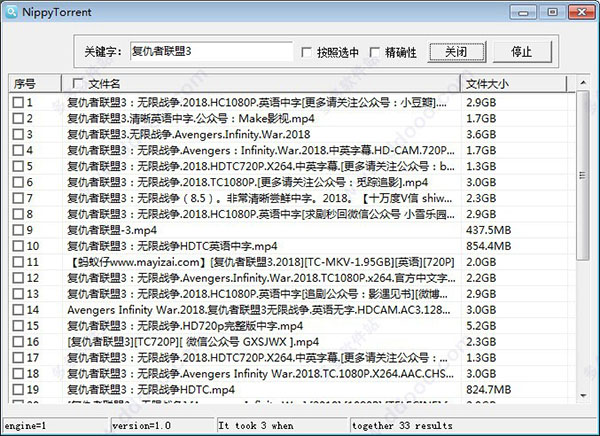600x436 pixels.
Task: Minimize the NippyTorrent window
Action: coord(523,12)
